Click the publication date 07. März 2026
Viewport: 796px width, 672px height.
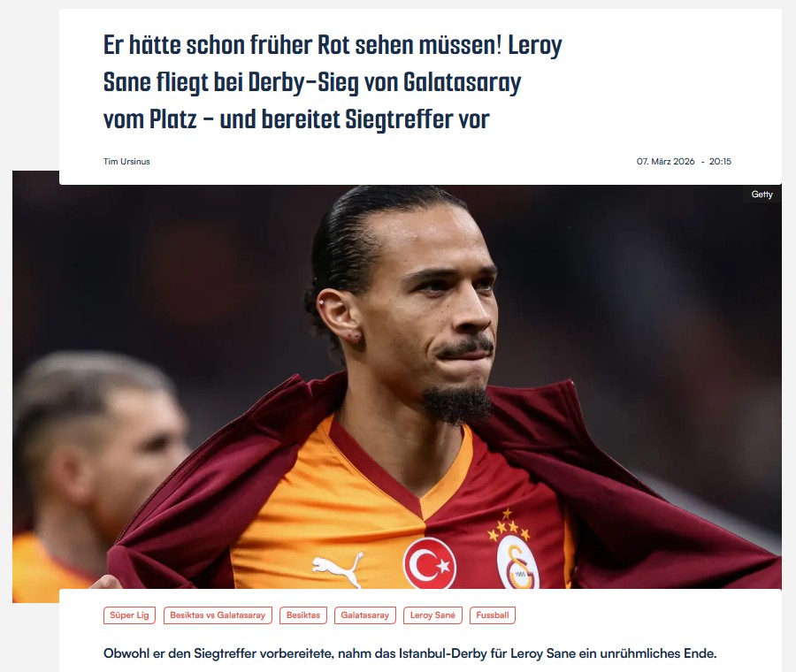665,162
